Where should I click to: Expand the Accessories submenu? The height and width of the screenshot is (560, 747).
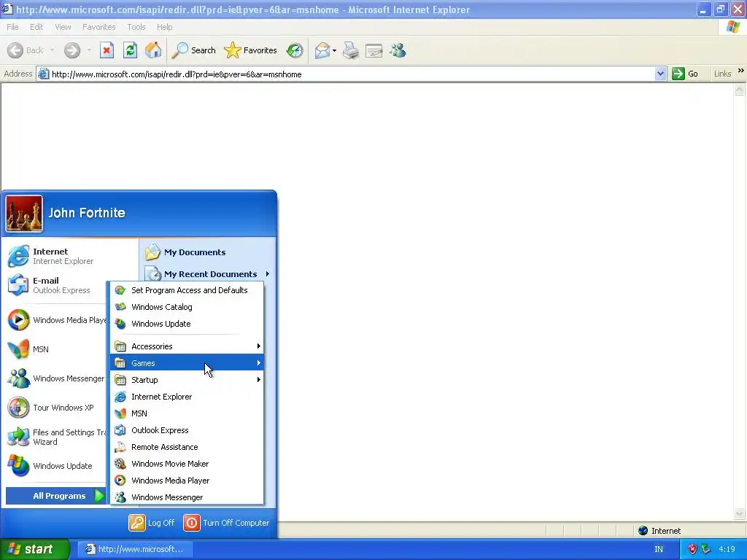pos(187,346)
